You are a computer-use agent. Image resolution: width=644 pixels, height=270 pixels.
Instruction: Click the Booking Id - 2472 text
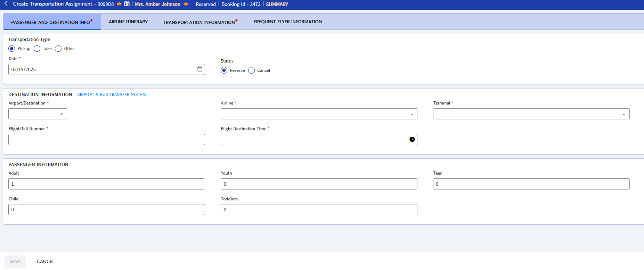tap(241, 4)
